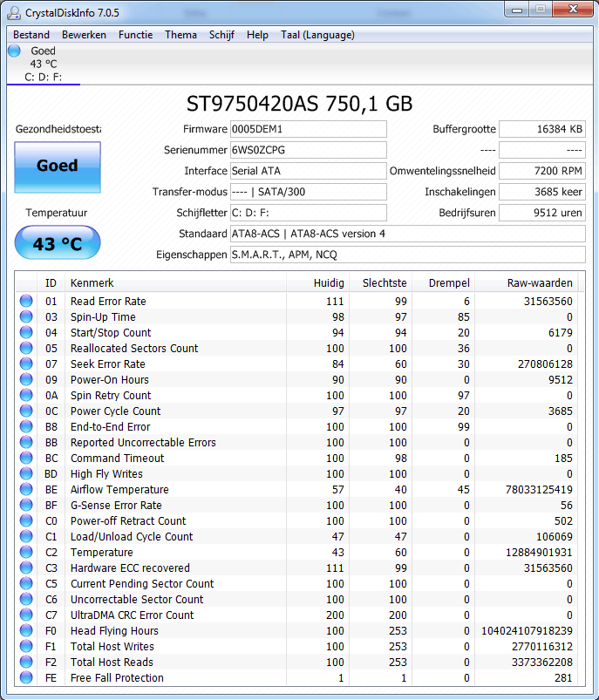Click the Kenmerk column header
The width and height of the screenshot is (599, 700).
tap(175, 283)
